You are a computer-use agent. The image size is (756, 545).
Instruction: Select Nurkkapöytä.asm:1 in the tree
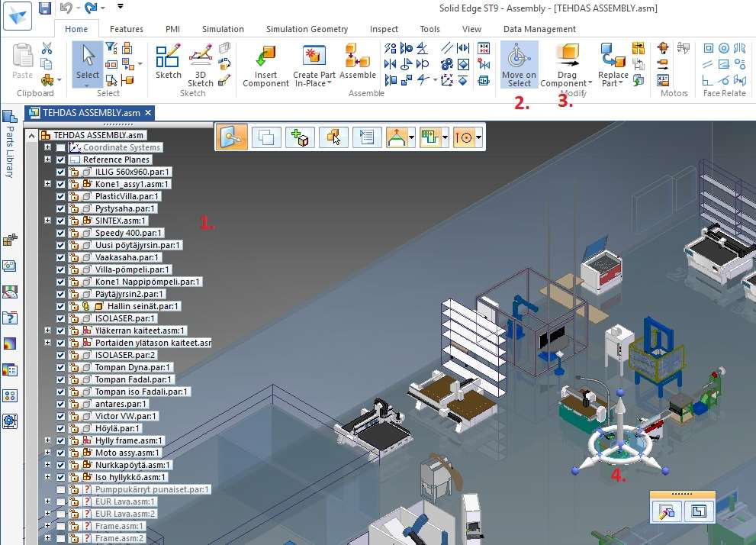pos(133,465)
